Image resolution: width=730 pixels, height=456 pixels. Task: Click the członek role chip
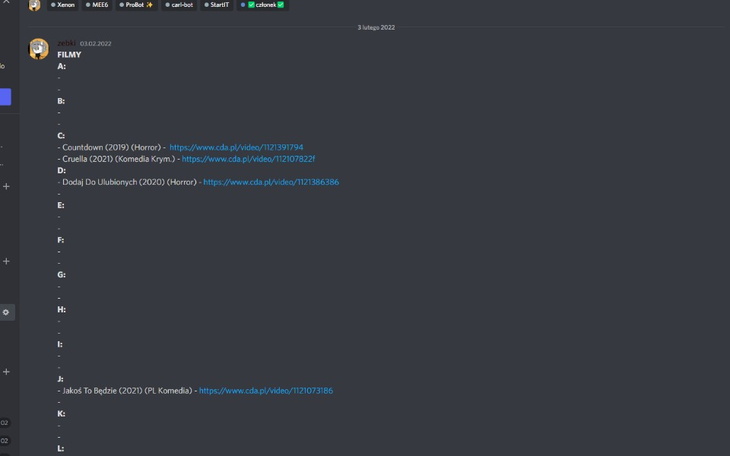point(263,5)
